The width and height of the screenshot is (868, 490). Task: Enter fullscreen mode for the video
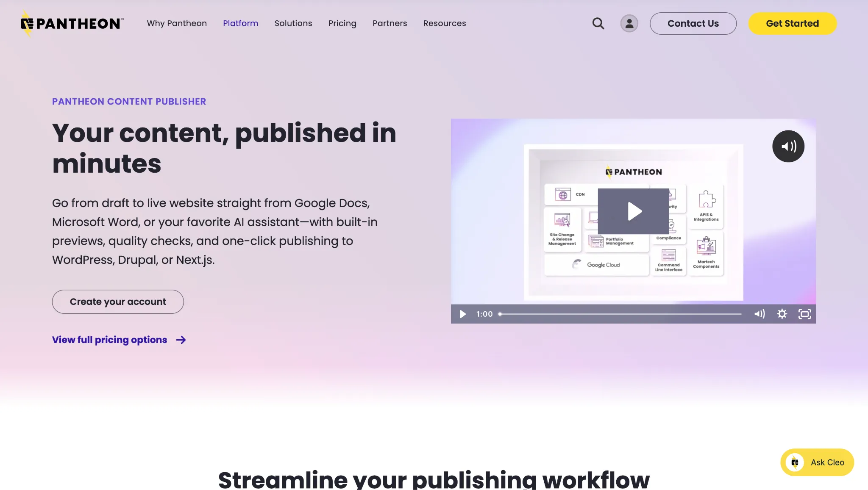[x=804, y=314]
